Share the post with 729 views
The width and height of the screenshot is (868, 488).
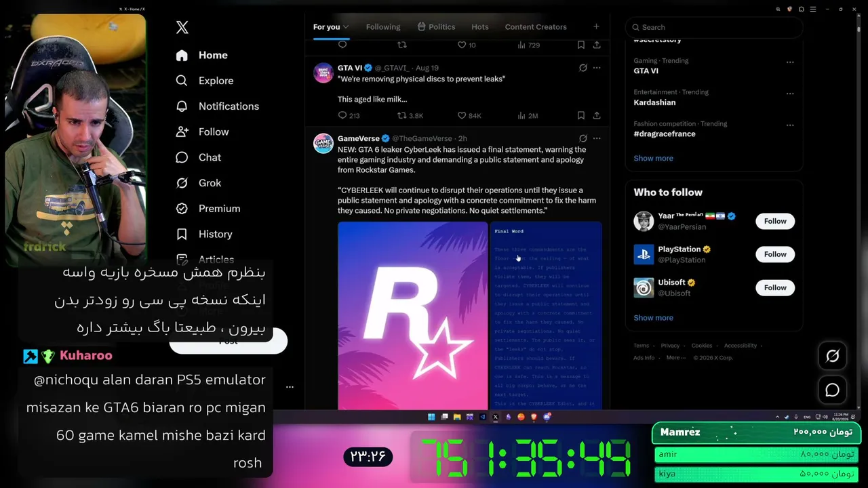[597, 45]
